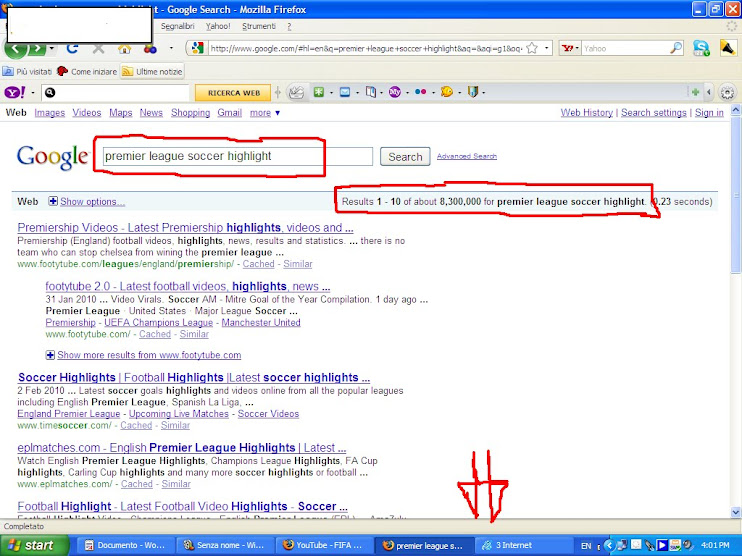Click the RICERCA WEB button
The width and height of the screenshot is (742, 556).
pyautogui.click(x=233, y=93)
